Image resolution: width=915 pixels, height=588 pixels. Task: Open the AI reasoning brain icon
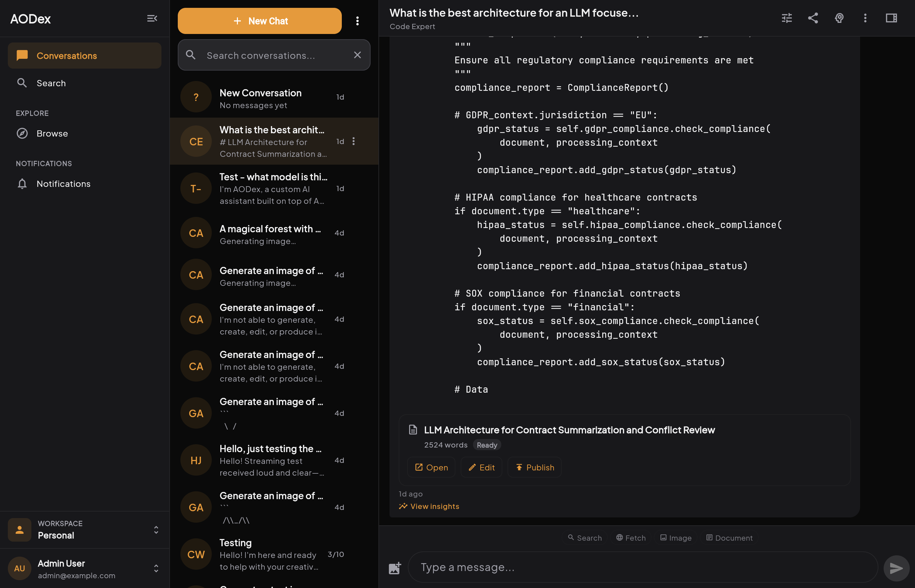tap(839, 18)
